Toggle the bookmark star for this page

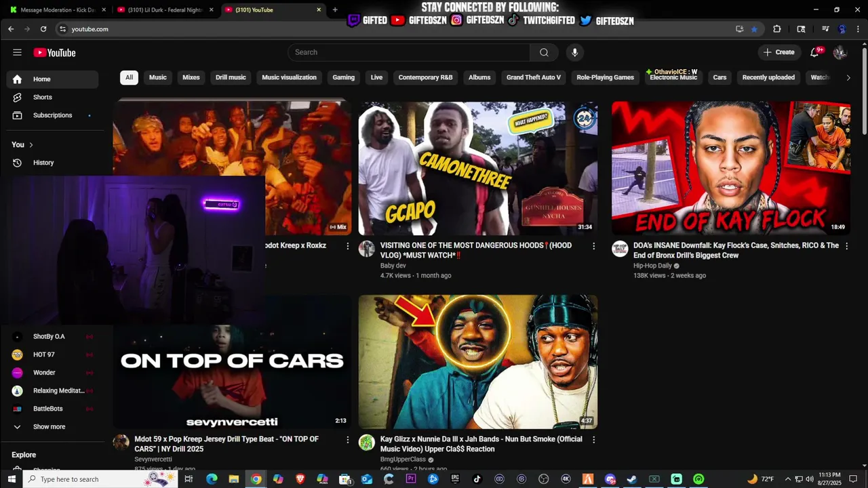(x=754, y=29)
